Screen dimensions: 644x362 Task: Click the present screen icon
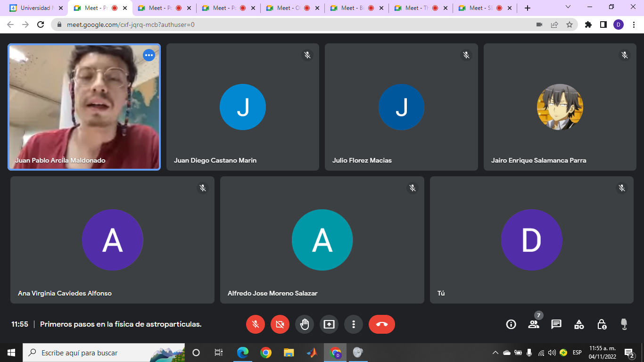(329, 324)
